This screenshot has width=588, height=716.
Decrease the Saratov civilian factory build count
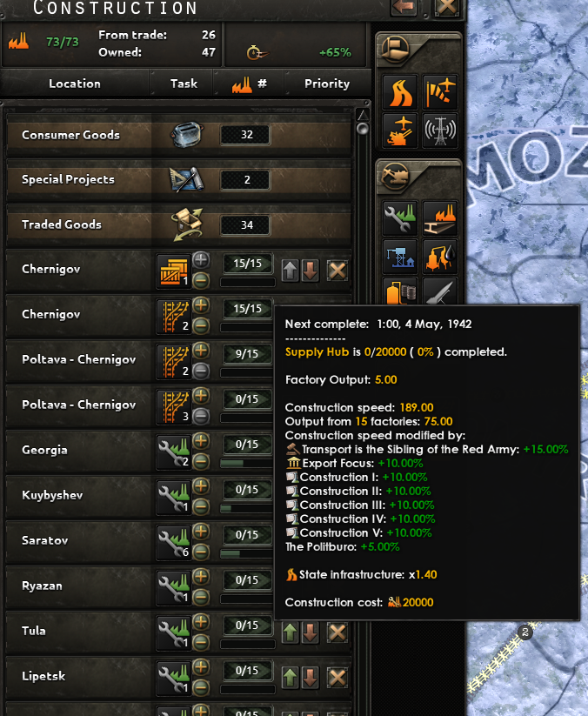coord(201,552)
